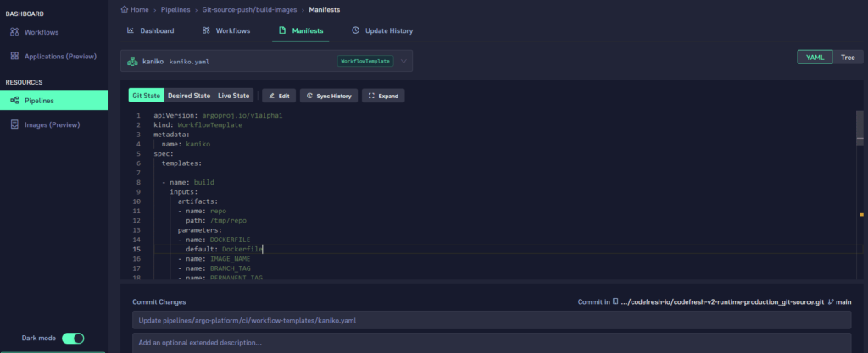The height and width of the screenshot is (353, 868).
Task: Switch to Tree view
Action: [847, 58]
